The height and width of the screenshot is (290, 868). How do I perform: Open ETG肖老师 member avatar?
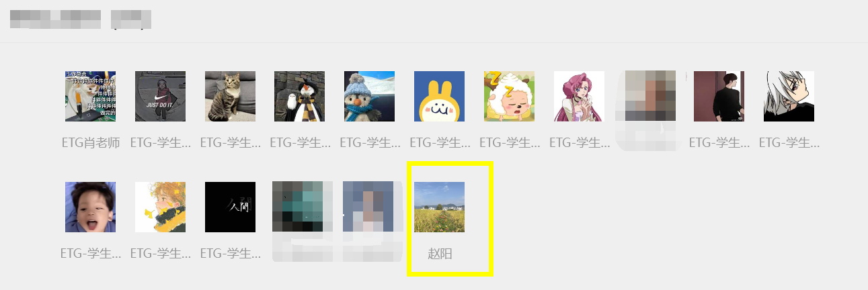tap(90, 96)
